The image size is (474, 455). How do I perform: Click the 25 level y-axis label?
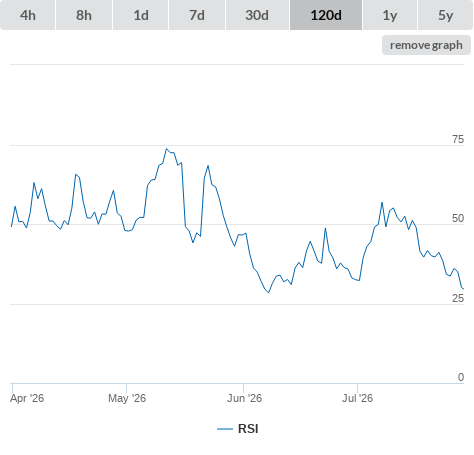[458, 298]
